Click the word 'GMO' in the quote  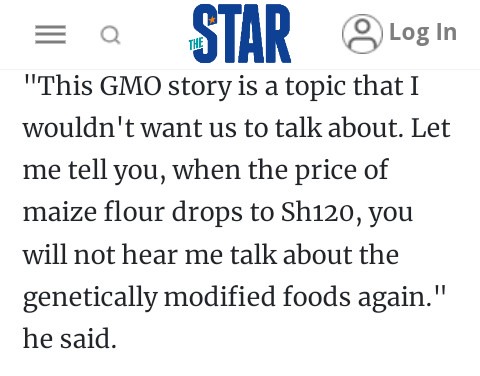(x=130, y=86)
